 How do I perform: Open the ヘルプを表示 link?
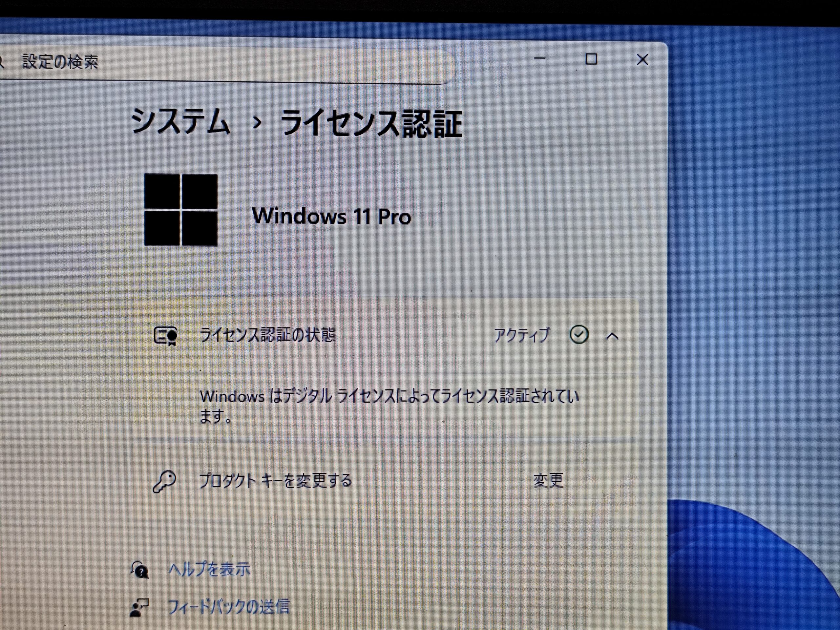209,569
